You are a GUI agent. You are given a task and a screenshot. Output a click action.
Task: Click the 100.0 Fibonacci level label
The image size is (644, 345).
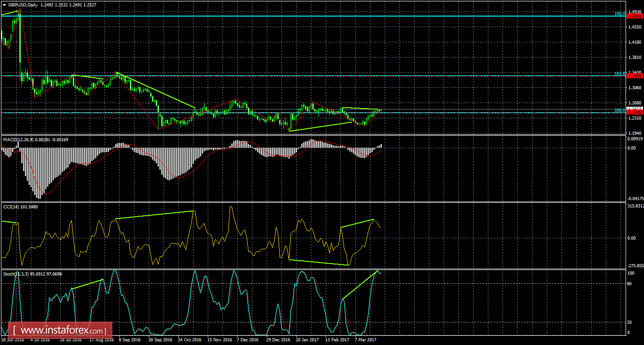620,14
